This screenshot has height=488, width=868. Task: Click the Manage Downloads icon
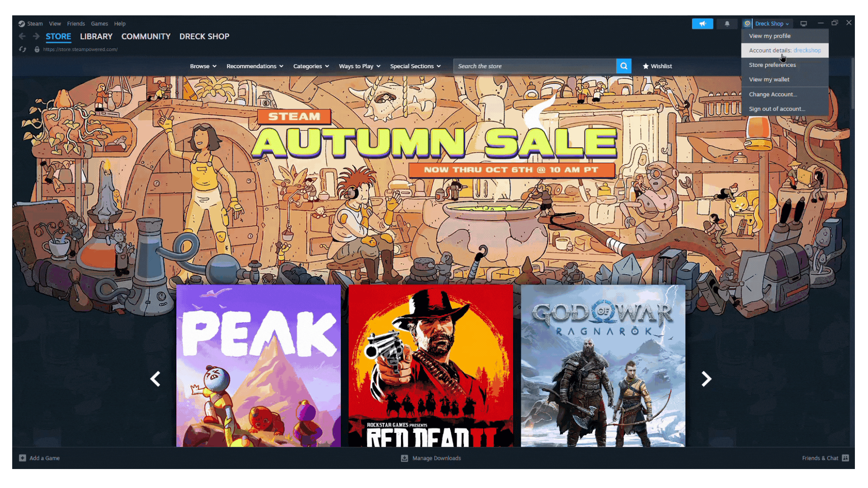405,458
